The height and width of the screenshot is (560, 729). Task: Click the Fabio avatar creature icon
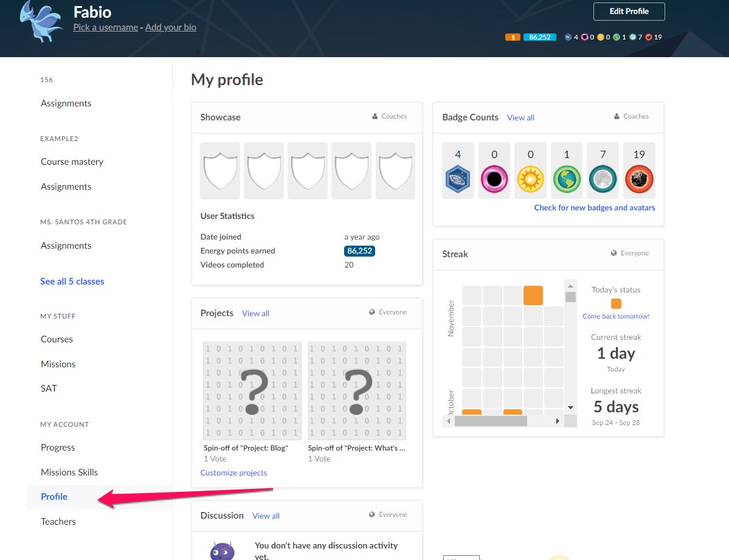point(40,22)
